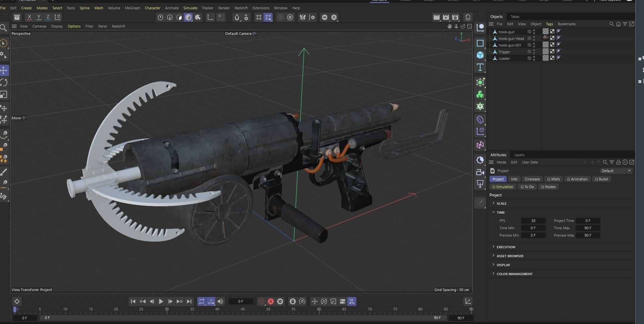Open the Animation project tab
Viewport: 644px width, 324px height.
pyautogui.click(x=577, y=179)
